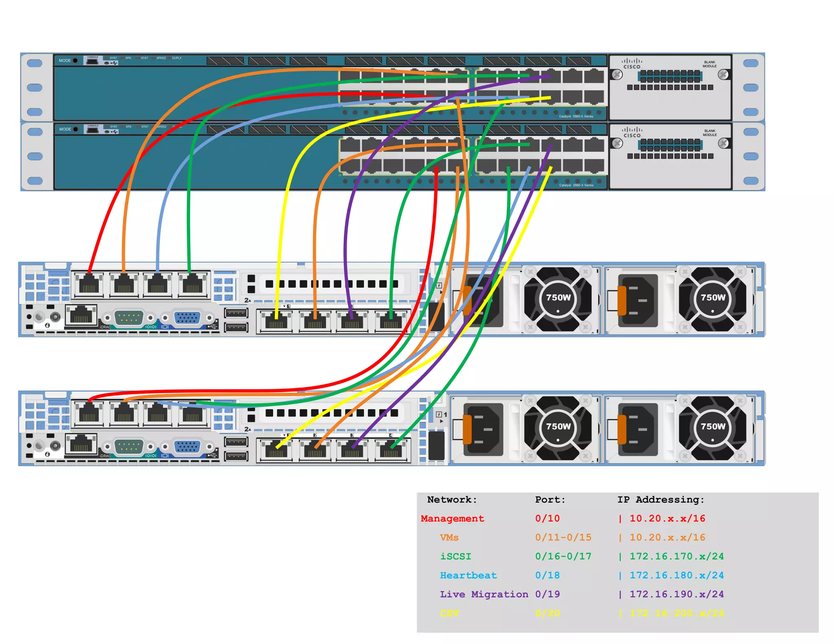Click the Cisco logo on the bottom switch module

point(632,133)
